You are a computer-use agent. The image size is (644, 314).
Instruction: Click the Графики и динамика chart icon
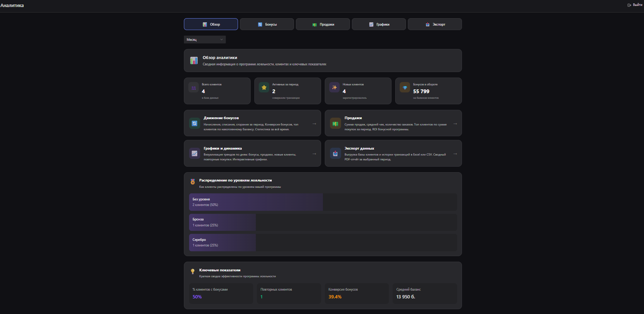pyautogui.click(x=195, y=153)
